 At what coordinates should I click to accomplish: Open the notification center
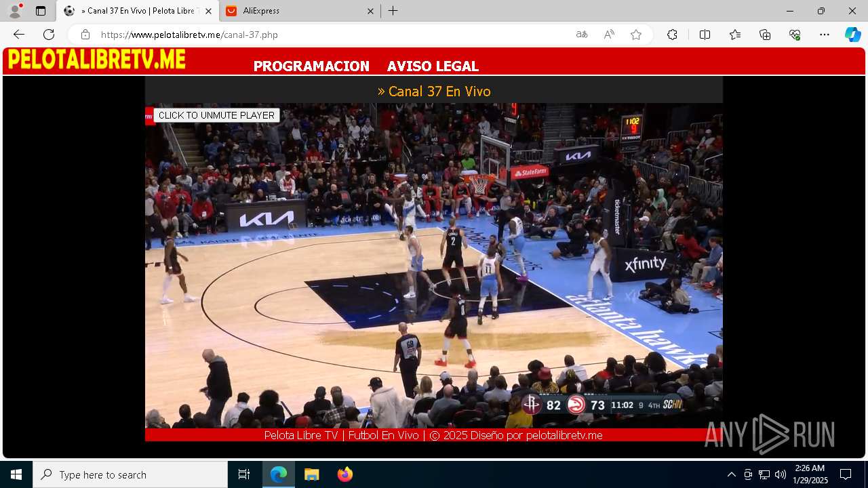pos(846,474)
